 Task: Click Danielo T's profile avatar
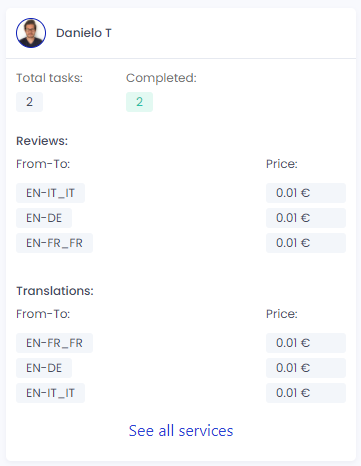31,33
